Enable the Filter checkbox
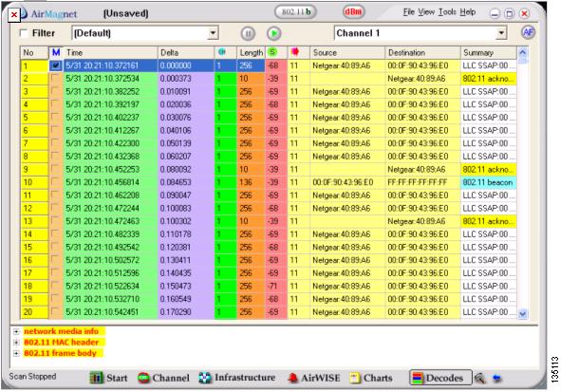The width and height of the screenshot is (561, 392). (x=24, y=33)
